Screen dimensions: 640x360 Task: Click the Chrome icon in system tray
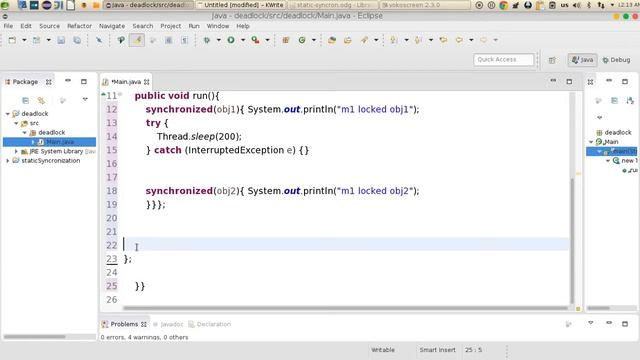coord(503,5)
